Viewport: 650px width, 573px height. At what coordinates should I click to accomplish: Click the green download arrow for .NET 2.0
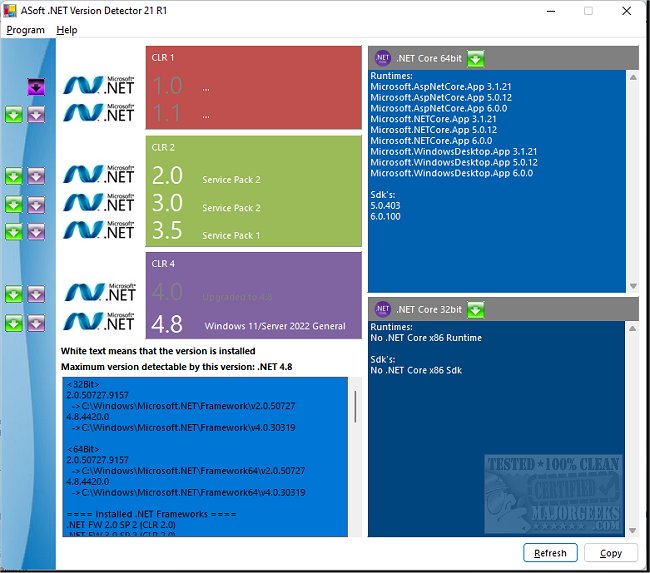(x=14, y=176)
